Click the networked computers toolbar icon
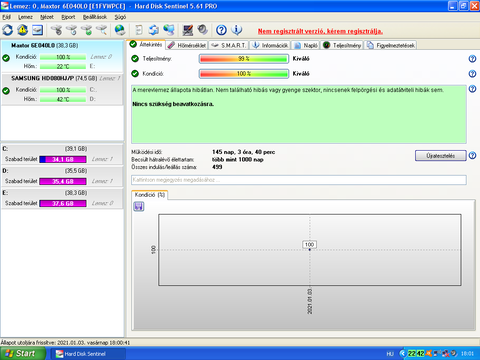 [169, 30]
